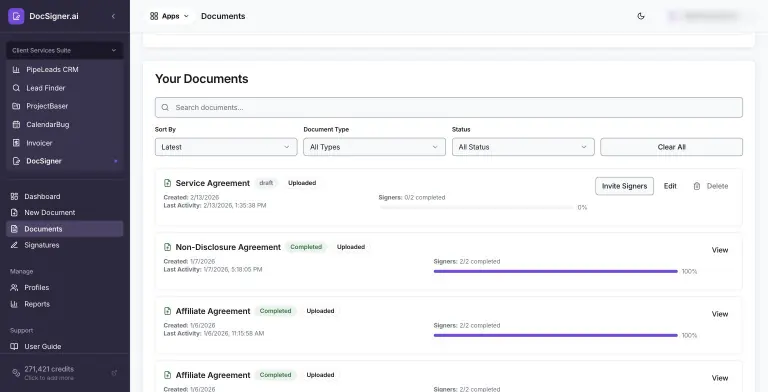The width and height of the screenshot is (768, 392).
Task: Open the Sort By Latest dropdown
Action: 226,147
